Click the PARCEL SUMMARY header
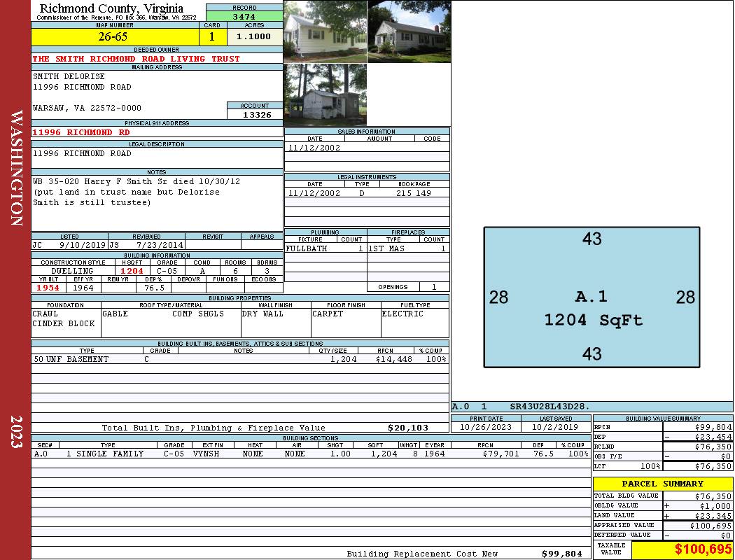The width and height of the screenshot is (735, 560). tap(662, 484)
